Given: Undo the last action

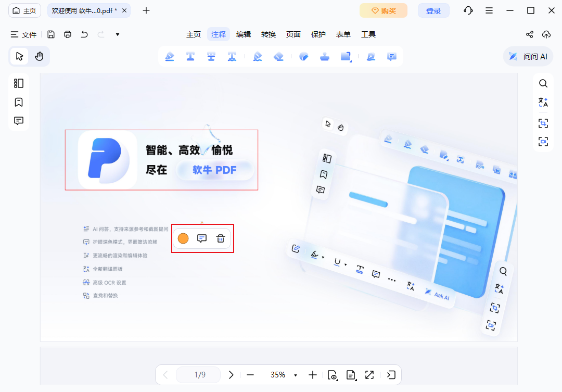Looking at the screenshot, I should [84, 34].
